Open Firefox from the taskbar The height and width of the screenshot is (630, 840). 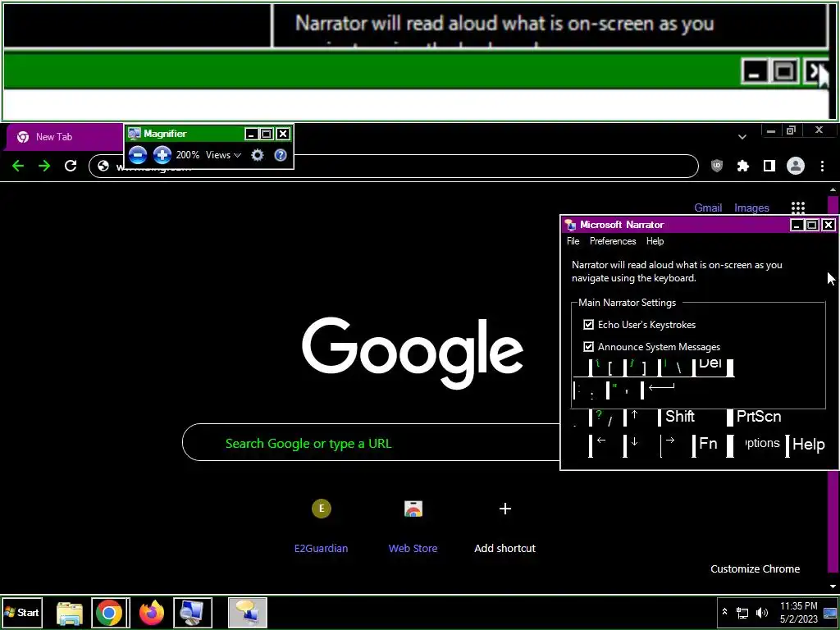coord(152,612)
